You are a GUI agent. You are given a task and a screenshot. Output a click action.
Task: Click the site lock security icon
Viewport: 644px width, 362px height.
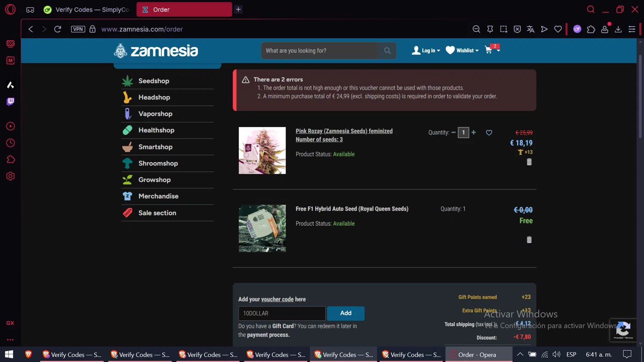point(92,29)
